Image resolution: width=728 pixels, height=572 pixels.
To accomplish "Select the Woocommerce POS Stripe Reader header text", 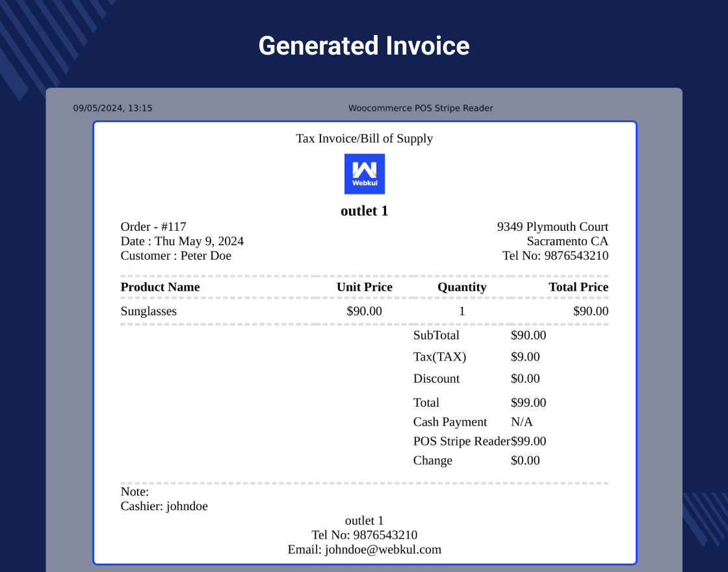I will [421, 108].
